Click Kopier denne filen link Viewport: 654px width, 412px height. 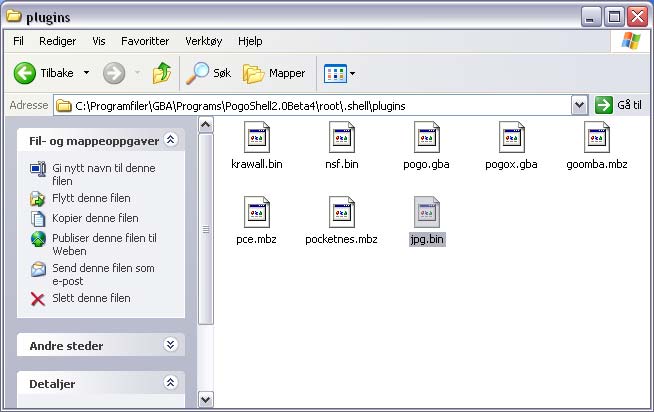pos(95,218)
